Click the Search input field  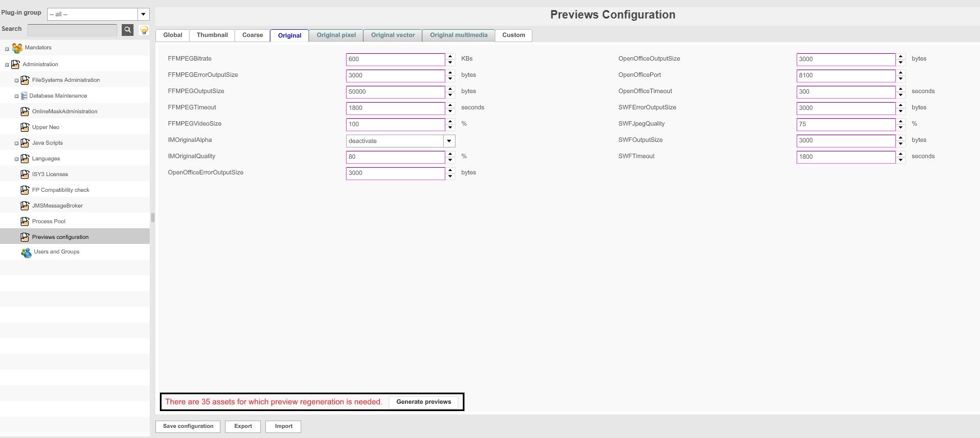(72, 30)
